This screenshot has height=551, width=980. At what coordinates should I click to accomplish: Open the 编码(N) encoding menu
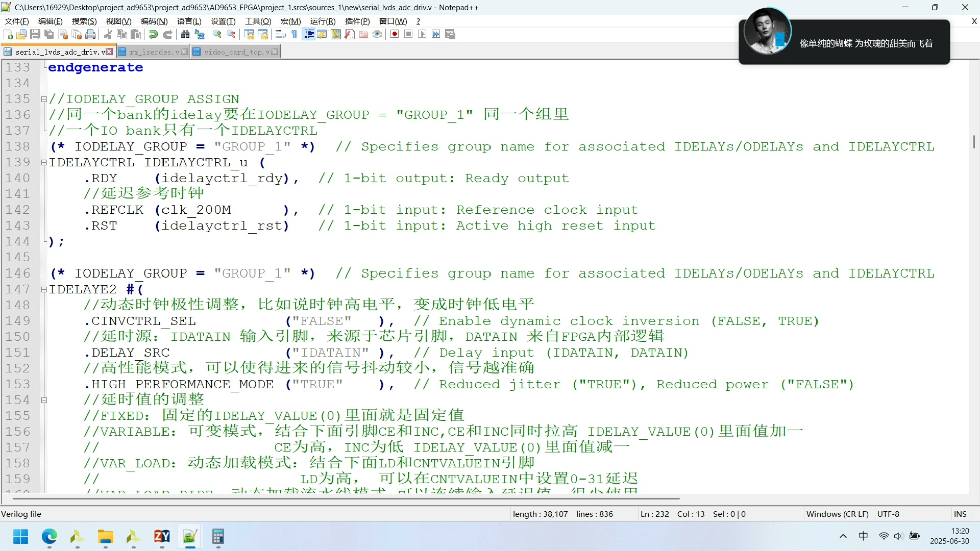click(154, 21)
